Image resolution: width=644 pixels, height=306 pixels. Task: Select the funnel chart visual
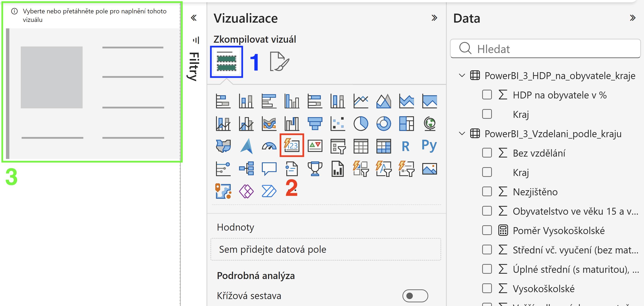315,123
